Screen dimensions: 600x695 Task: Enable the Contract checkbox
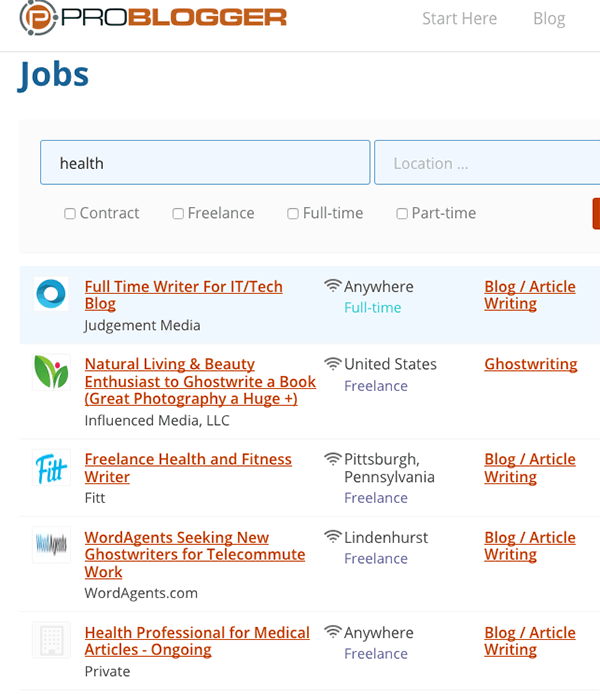click(70, 214)
